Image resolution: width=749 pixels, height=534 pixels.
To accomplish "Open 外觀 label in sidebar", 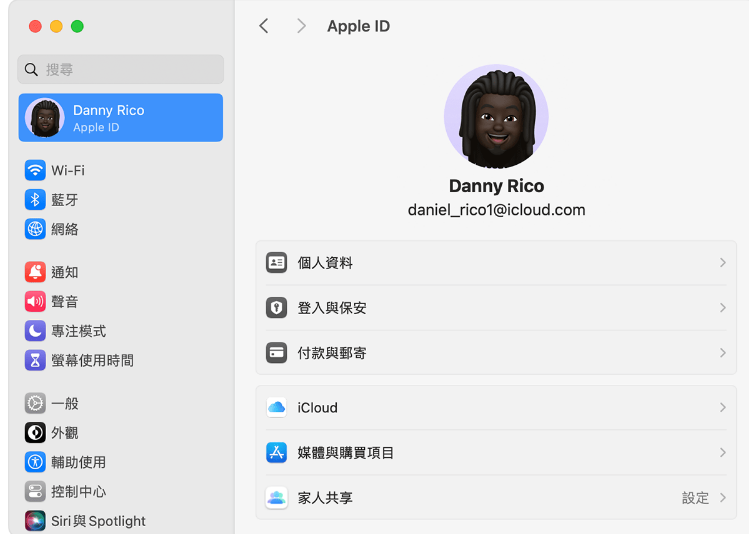I will (x=64, y=433).
